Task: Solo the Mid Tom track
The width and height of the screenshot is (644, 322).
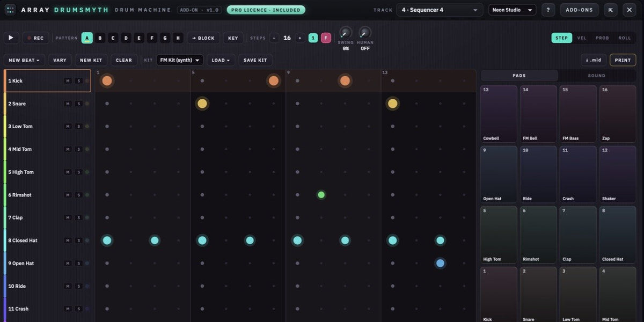Action: (x=78, y=149)
